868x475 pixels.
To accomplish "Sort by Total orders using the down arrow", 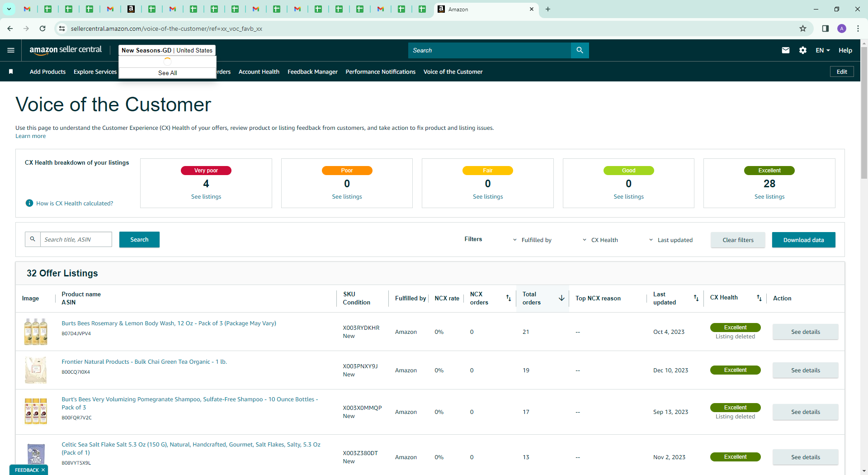I will (x=561, y=298).
